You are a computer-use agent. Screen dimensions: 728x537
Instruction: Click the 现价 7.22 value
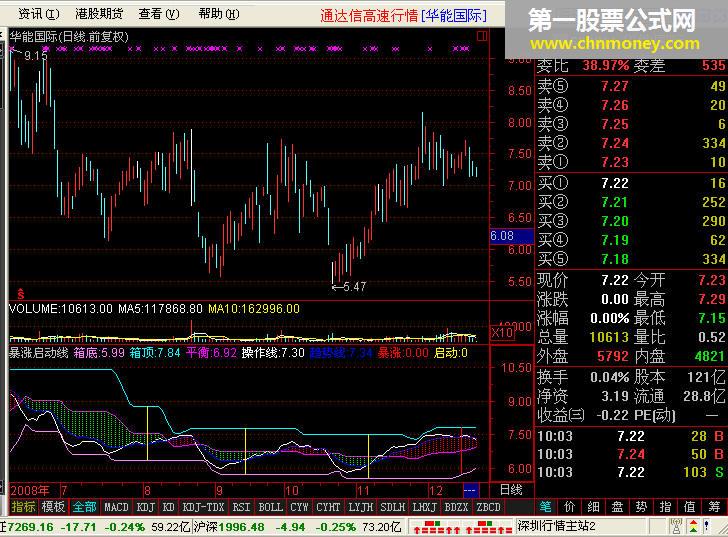pyautogui.click(x=614, y=280)
